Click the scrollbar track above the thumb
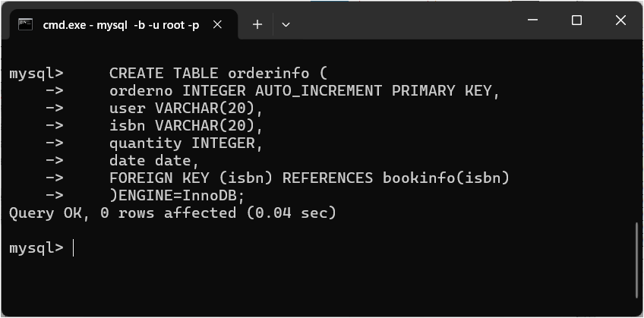Image resolution: width=644 pixels, height=318 pixels. point(636,137)
